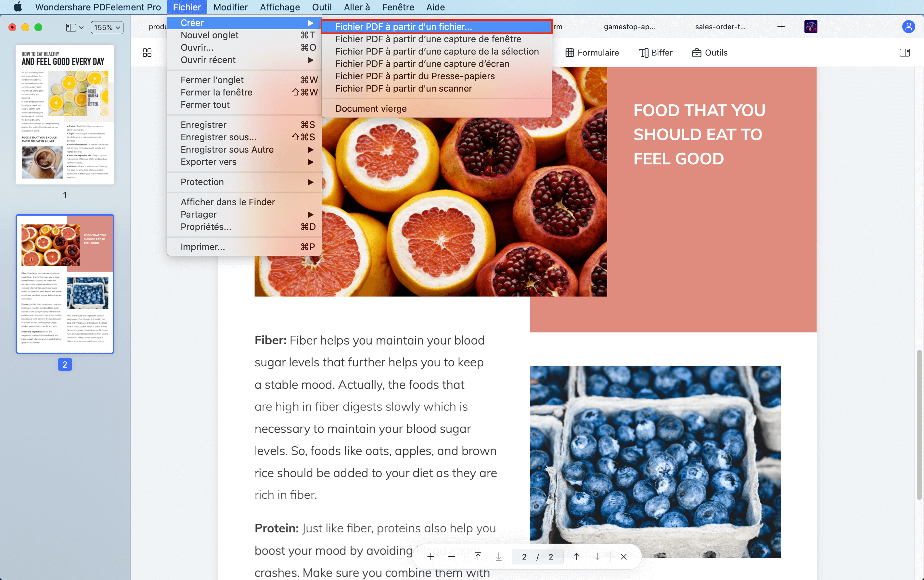Click the Wondershare PDFelement app icon

(812, 27)
